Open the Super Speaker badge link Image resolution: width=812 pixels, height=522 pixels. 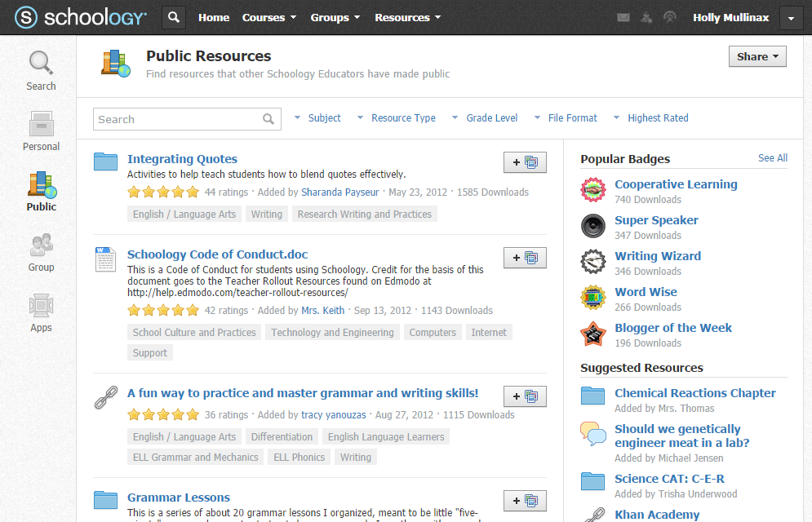coord(656,220)
